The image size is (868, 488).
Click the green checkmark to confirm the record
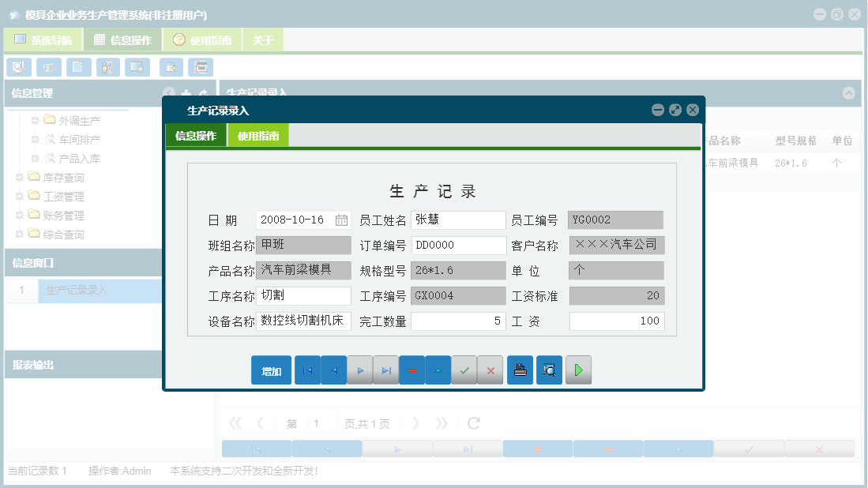pos(464,370)
